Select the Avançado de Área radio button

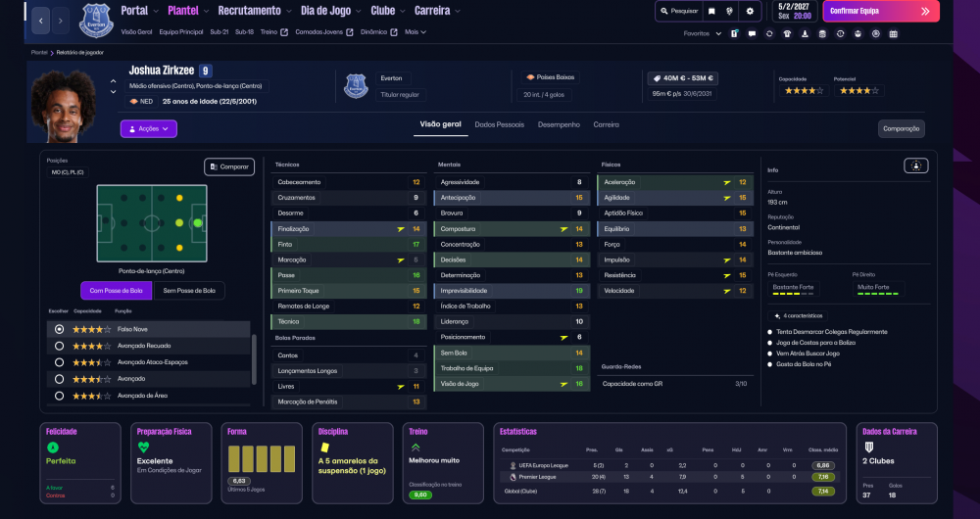[x=60, y=396]
